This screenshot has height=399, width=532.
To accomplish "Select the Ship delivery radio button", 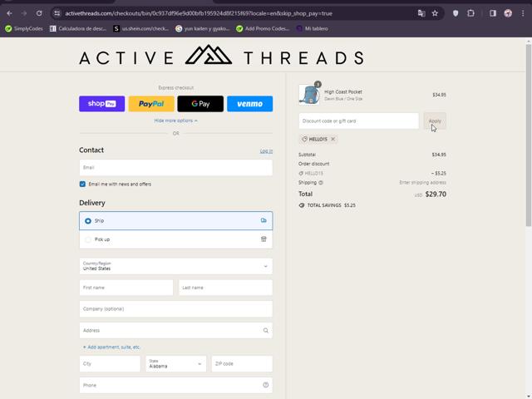I will pos(88,221).
